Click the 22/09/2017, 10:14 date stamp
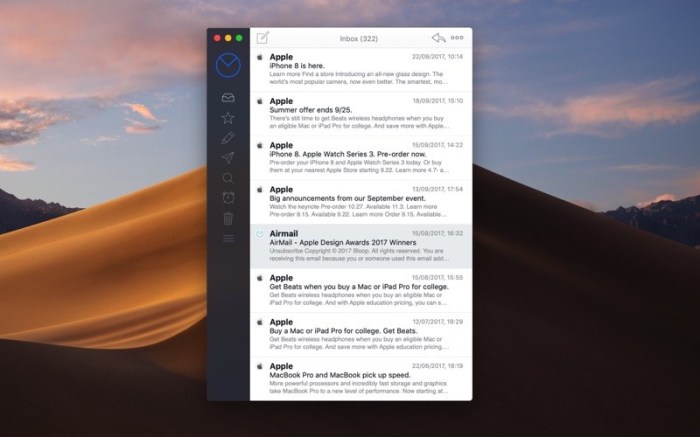 click(438, 57)
